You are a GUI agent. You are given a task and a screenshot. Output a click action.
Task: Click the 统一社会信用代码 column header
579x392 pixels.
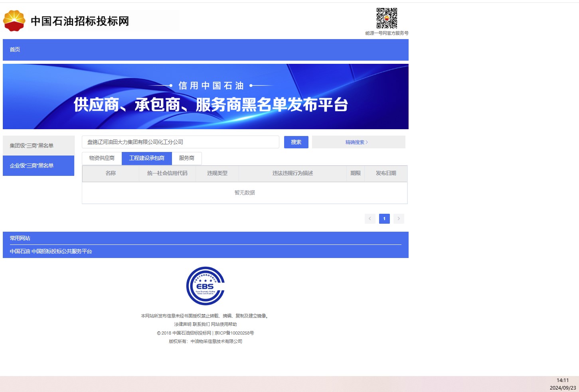point(167,173)
